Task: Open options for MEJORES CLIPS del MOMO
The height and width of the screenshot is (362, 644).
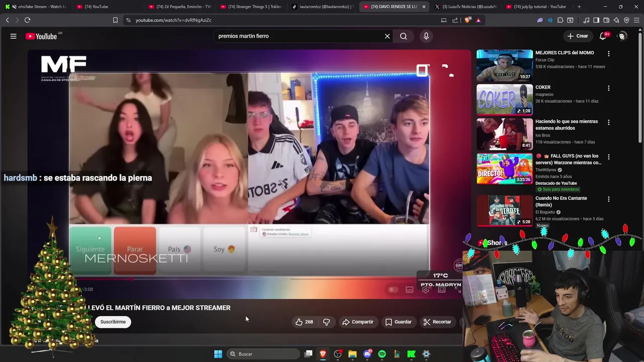Action: coord(609,53)
